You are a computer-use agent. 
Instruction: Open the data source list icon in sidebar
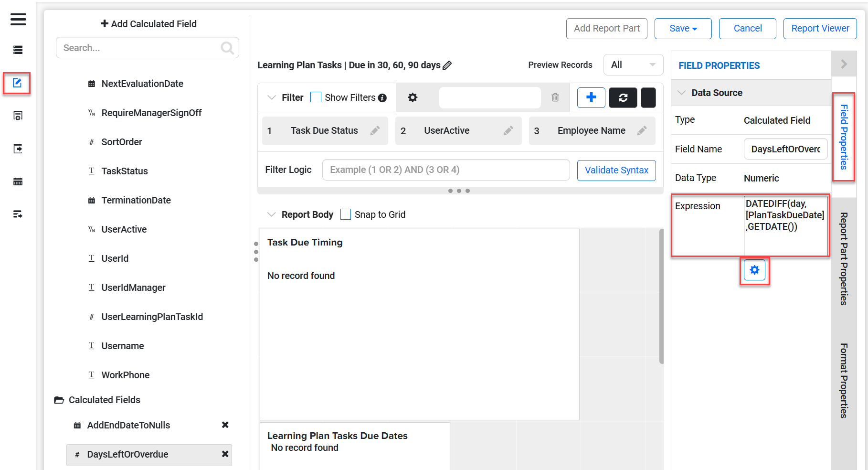click(x=18, y=50)
